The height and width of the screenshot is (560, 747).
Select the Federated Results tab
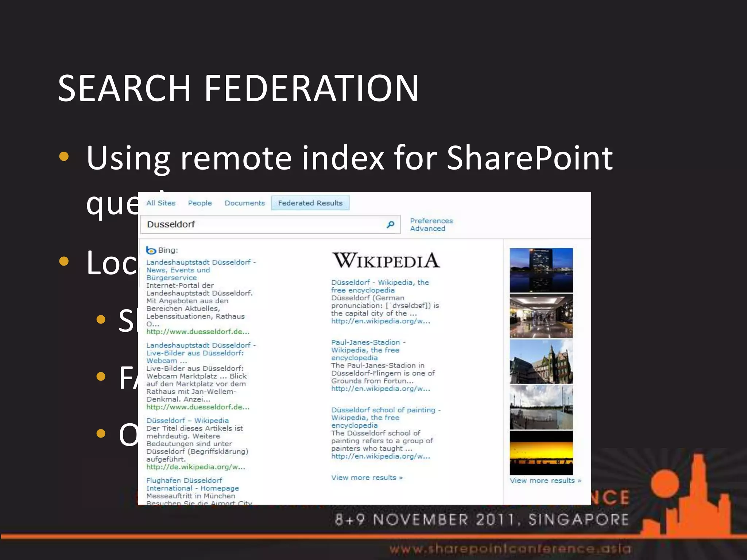pos(310,203)
